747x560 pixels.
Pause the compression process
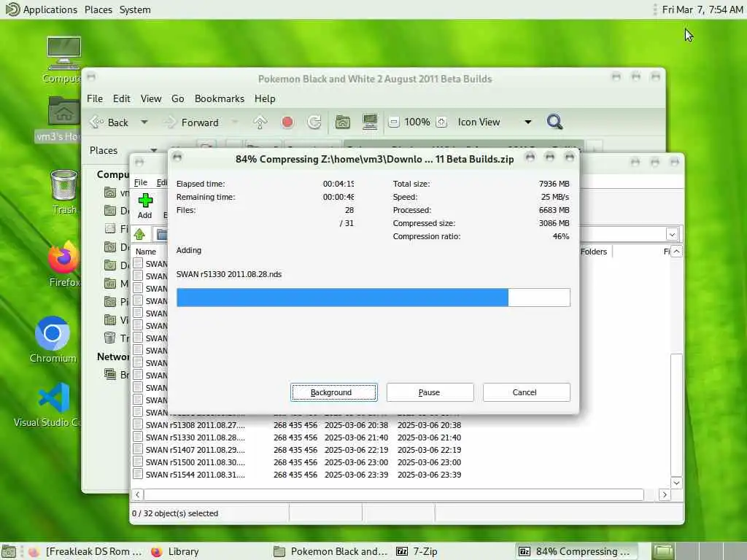430,392
